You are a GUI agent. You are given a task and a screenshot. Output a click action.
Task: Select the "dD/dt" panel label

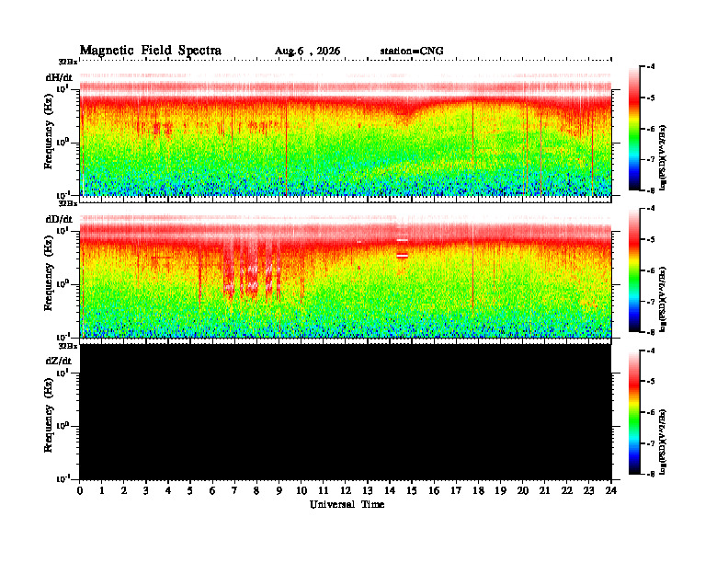pos(59,219)
